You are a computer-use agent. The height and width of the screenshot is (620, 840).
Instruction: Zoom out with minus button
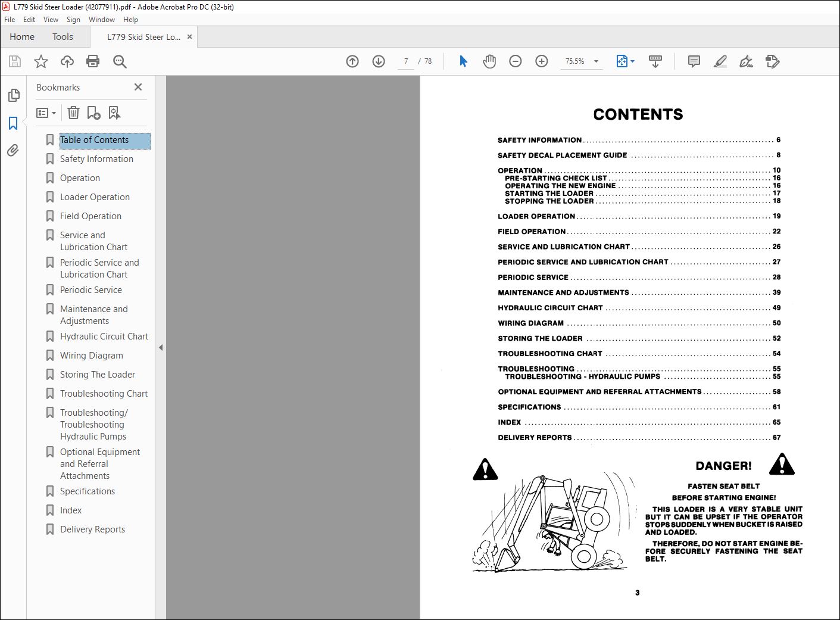pyautogui.click(x=516, y=61)
